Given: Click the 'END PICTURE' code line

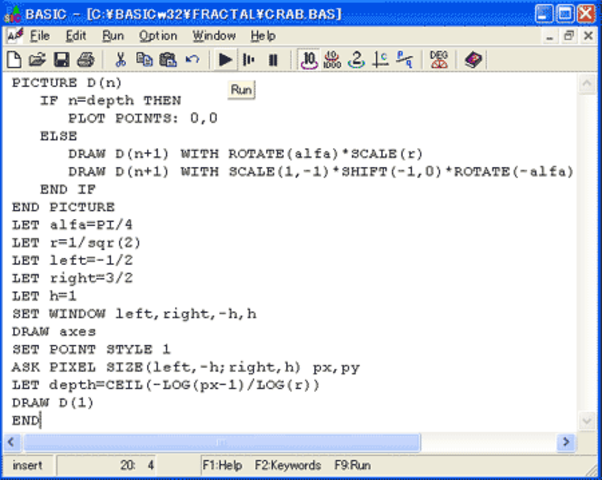Looking at the screenshot, I should [x=63, y=207].
